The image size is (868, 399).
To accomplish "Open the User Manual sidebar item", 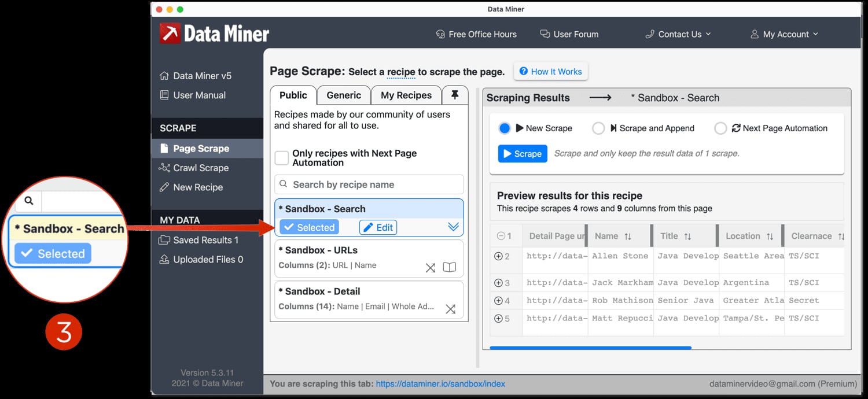I will [193, 95].
